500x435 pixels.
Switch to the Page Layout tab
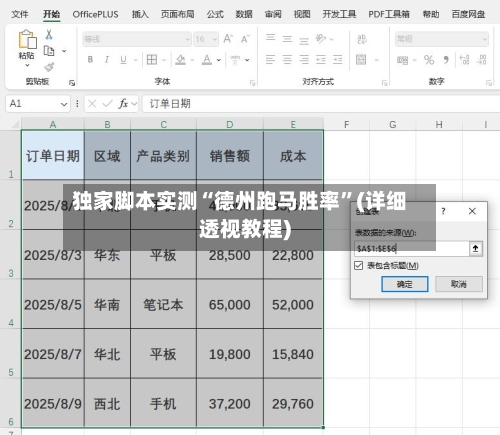pyautogui.click(x=177, y=14)
